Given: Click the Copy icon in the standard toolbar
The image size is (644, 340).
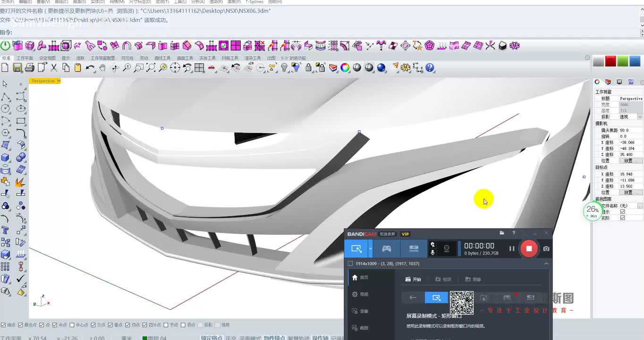Looking at the screenshot, I should tap(66, 68).
